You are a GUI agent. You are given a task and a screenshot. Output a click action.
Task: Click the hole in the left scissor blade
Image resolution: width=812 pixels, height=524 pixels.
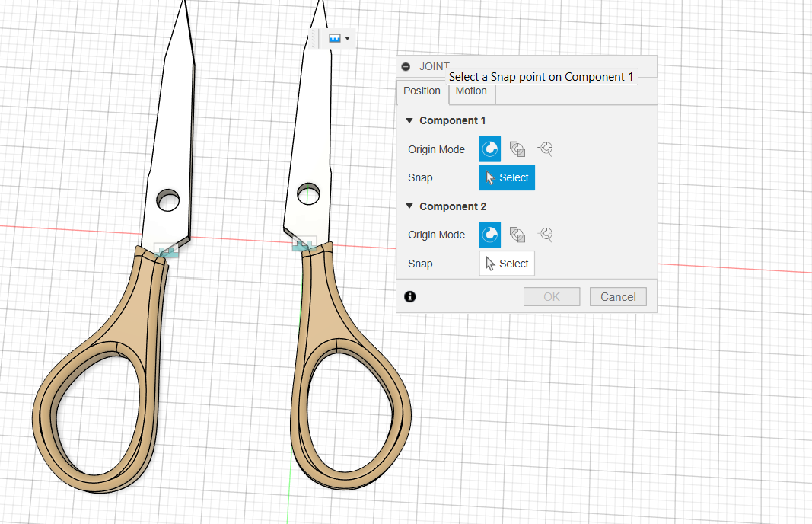(x=167, y=200)
